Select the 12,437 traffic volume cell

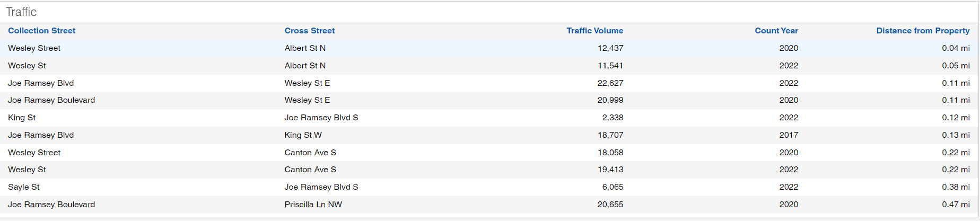[610, 48]
